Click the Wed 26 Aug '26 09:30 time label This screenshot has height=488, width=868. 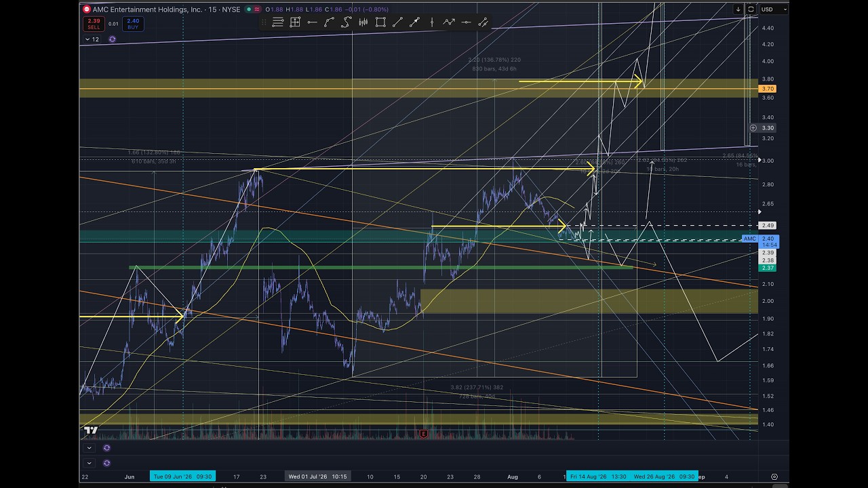(664, 476)
